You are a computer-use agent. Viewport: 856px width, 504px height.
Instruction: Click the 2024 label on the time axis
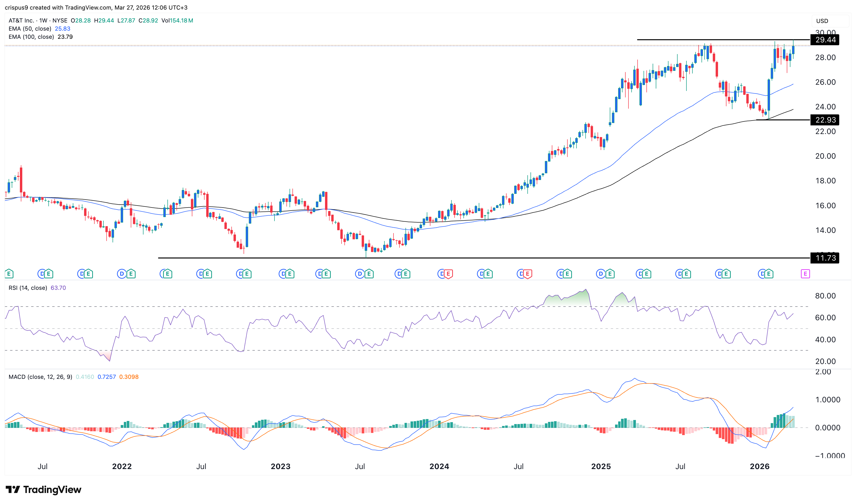[x=439, y=467]
